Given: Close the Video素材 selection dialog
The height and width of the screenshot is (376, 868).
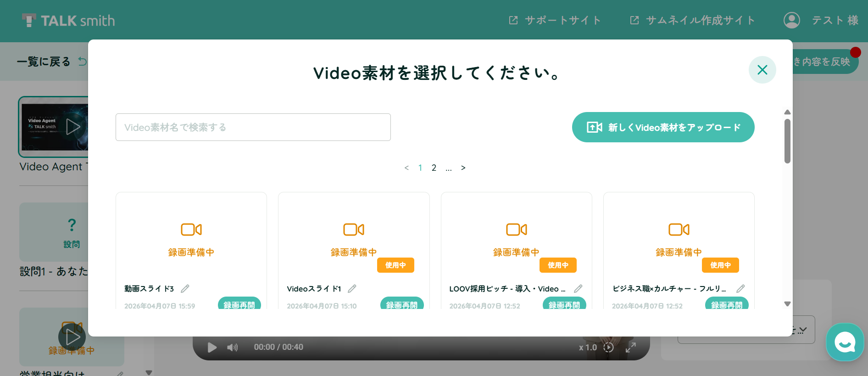Looking at the screenshot, I should click(x=762, y=70).
